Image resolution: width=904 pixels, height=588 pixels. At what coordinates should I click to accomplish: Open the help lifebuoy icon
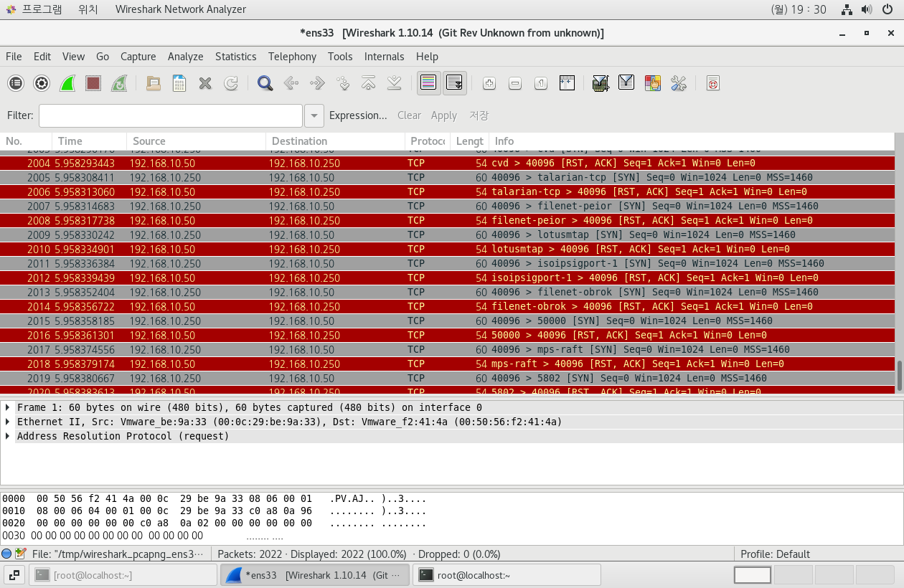(x=712, y=84)
